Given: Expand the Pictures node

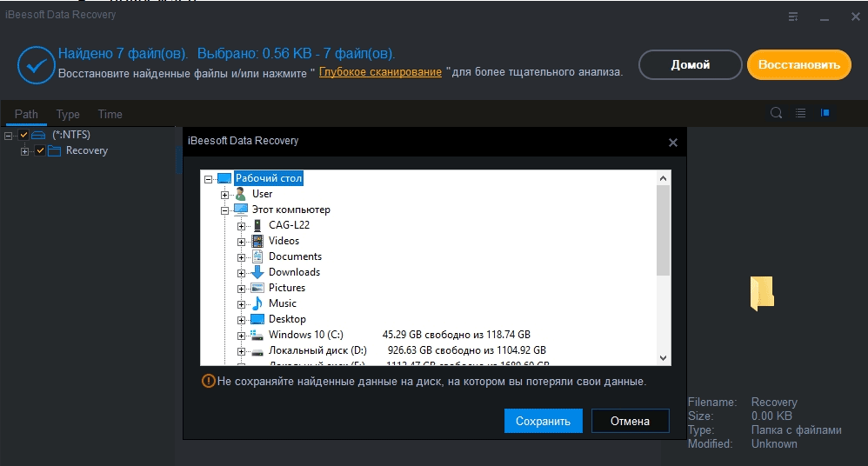Looking at the screenshot, I should click(x=241, y=289).
